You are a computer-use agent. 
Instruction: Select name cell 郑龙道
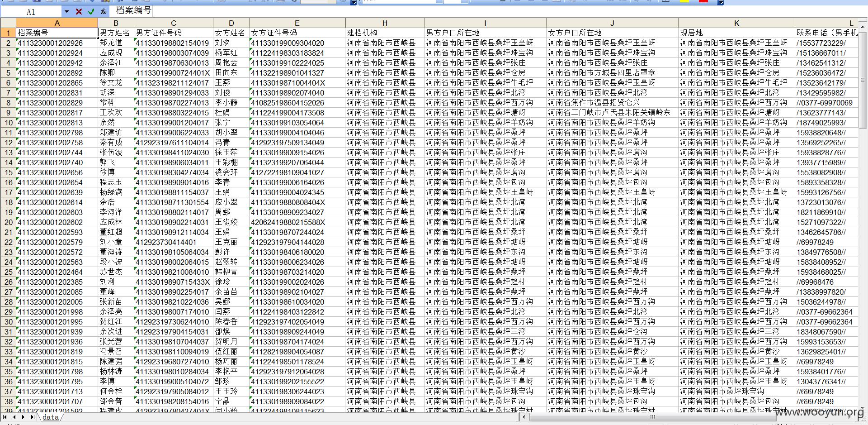(116, 43)
